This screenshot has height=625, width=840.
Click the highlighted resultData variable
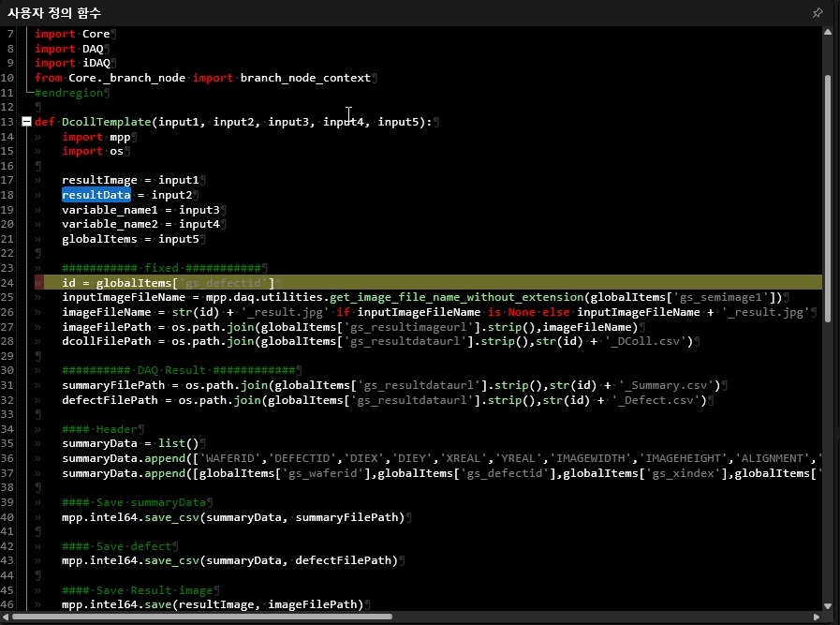click(96, 195)
